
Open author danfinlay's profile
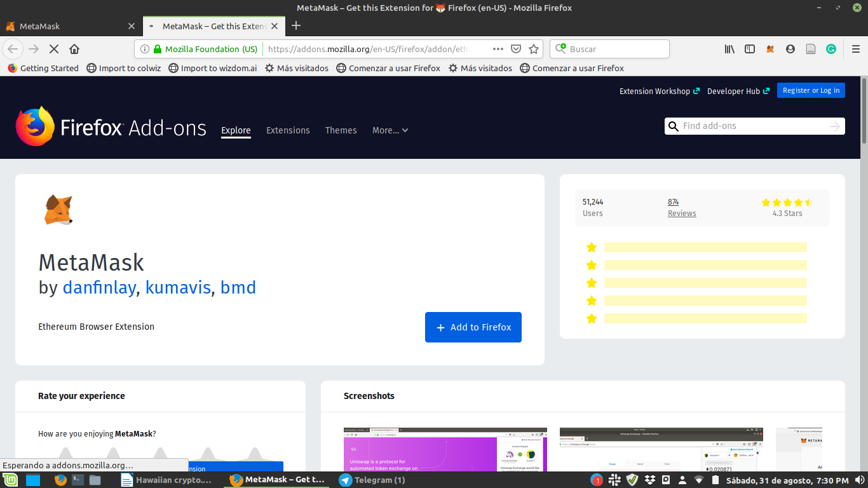coord(99,287)
